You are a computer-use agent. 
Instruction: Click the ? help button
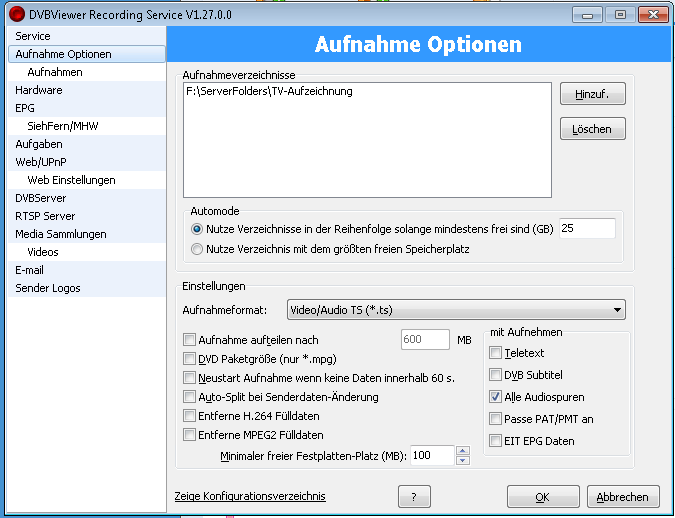pos(414,497)
